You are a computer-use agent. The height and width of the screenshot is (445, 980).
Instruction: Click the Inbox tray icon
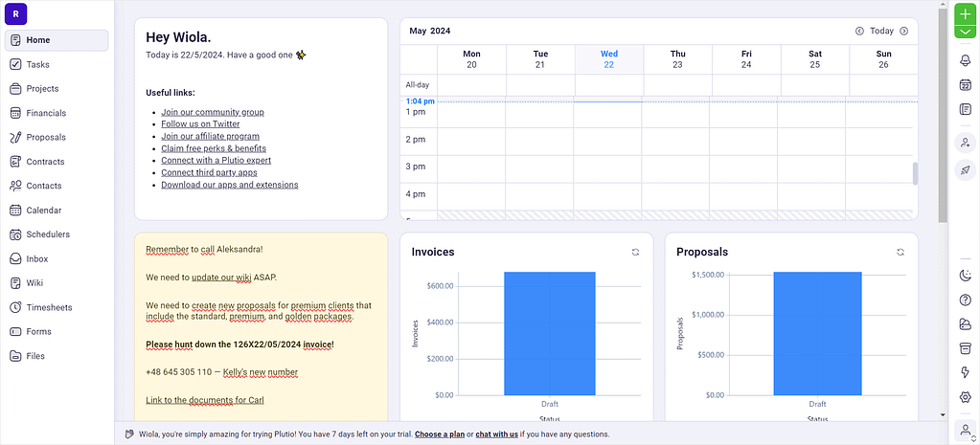[15, 258]
